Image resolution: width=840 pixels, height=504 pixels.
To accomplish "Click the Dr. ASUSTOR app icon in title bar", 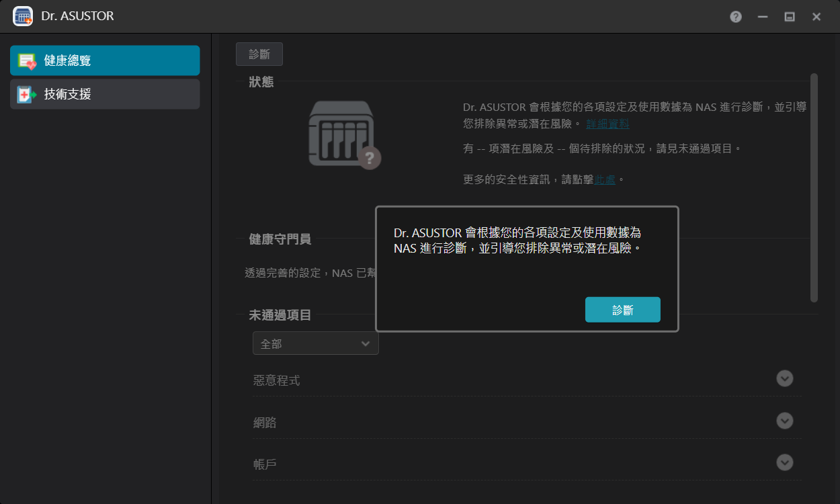I will 23,16.
